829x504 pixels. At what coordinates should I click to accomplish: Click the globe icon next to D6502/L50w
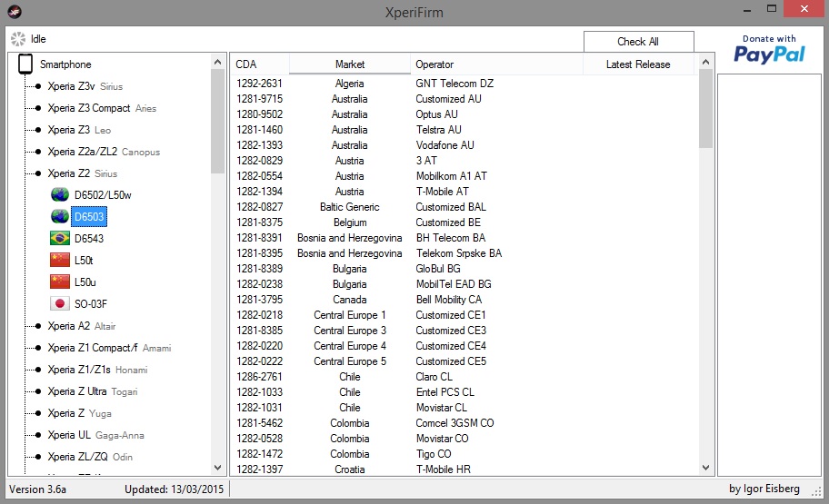click(60, 195)
